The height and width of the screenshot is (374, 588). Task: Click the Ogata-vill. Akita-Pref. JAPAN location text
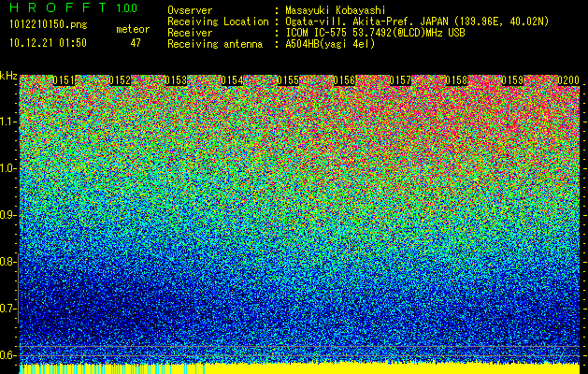[417, 22]
